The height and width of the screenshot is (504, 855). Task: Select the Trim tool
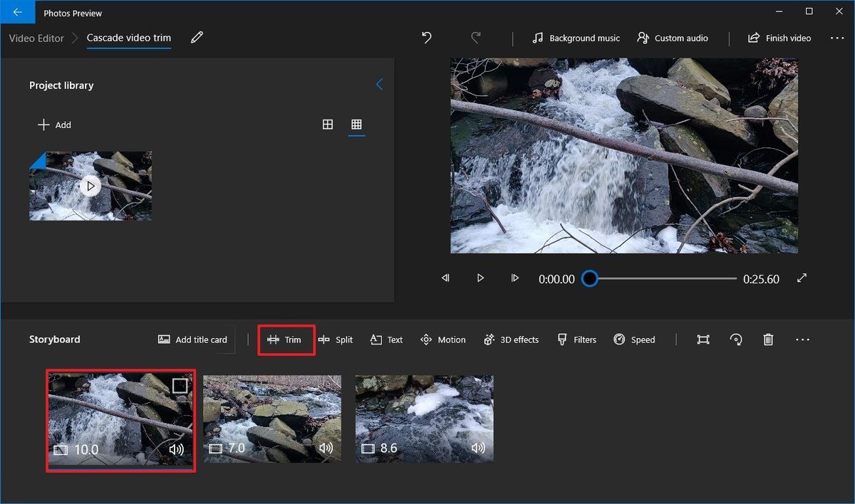coord(286,340)
